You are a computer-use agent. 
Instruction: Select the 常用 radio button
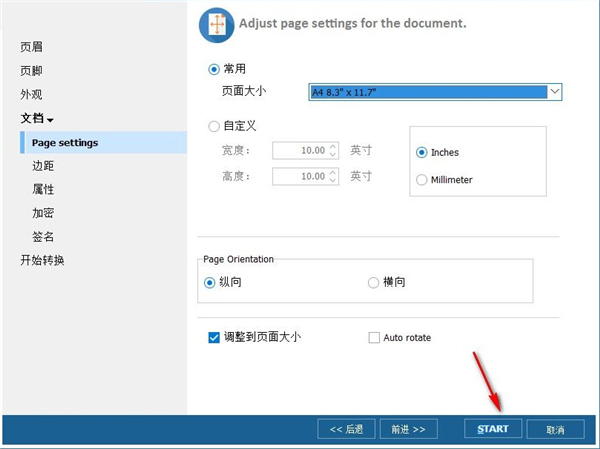[x=214, y=69]
